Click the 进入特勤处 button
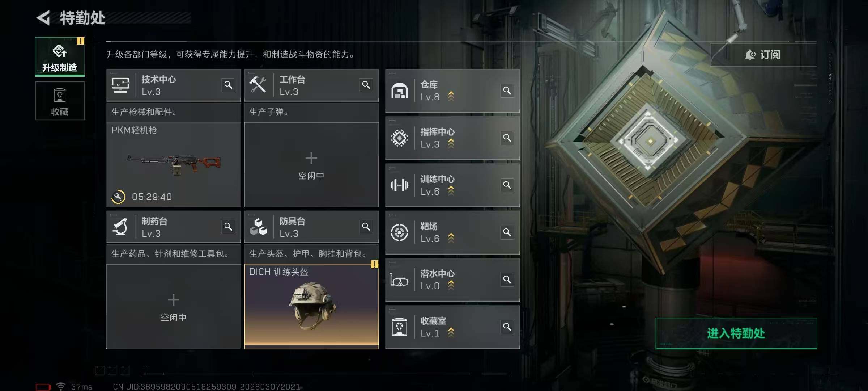This screenshot has width=868, height=391. [x=736, y=333]
